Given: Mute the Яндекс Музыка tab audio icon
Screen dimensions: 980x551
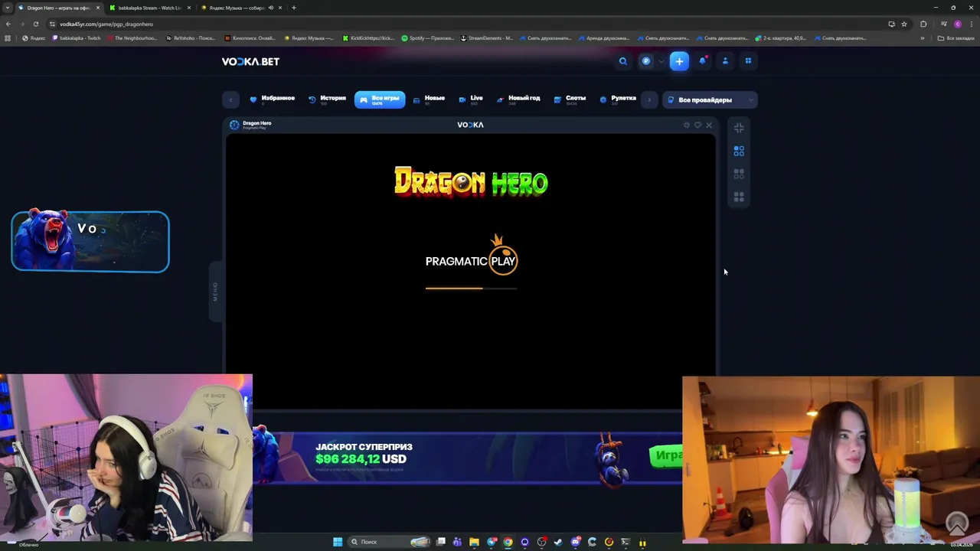Looking at the screenshot, I should [x=271, y=8].
